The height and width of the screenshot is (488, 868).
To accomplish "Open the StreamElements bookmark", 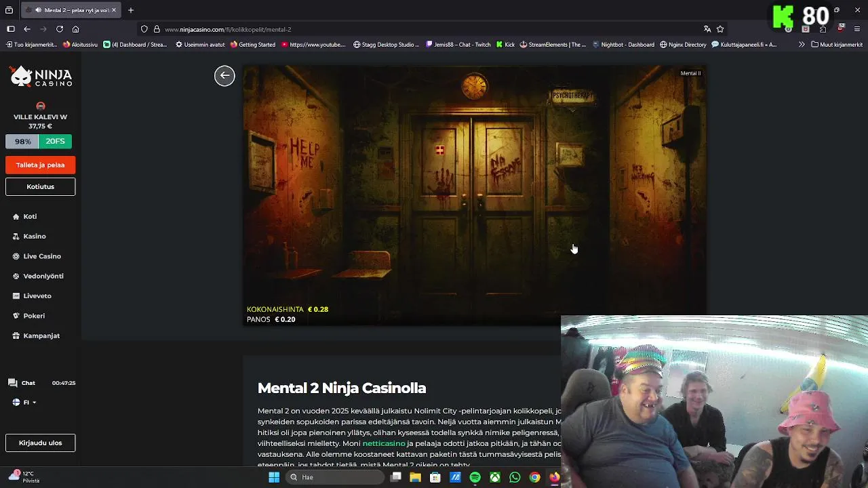I will click(x=553, y=45).
